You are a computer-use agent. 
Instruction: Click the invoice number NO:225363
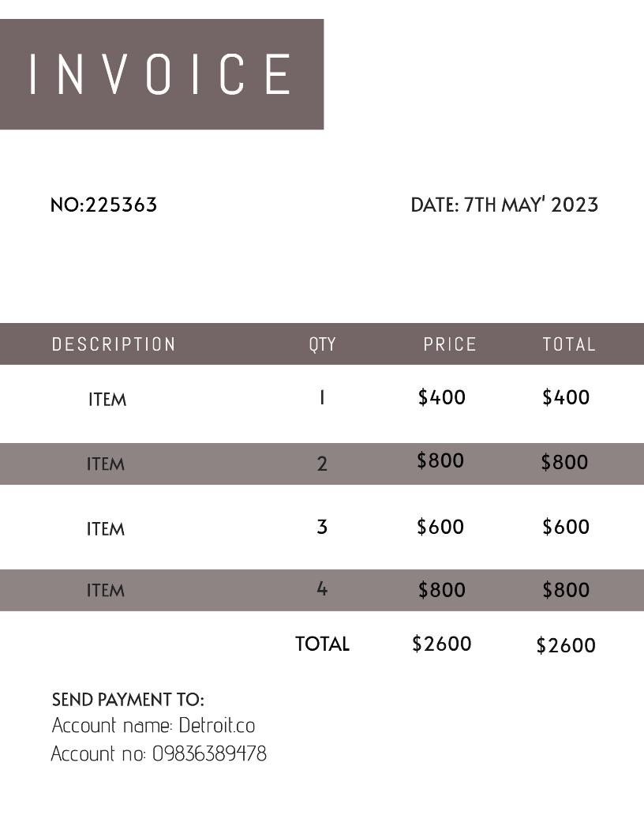tap(103, 205)
